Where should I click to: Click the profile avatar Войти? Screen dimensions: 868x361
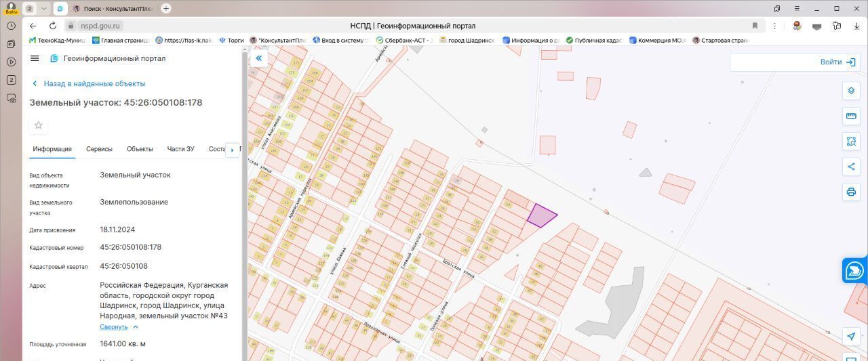point(11,8)
